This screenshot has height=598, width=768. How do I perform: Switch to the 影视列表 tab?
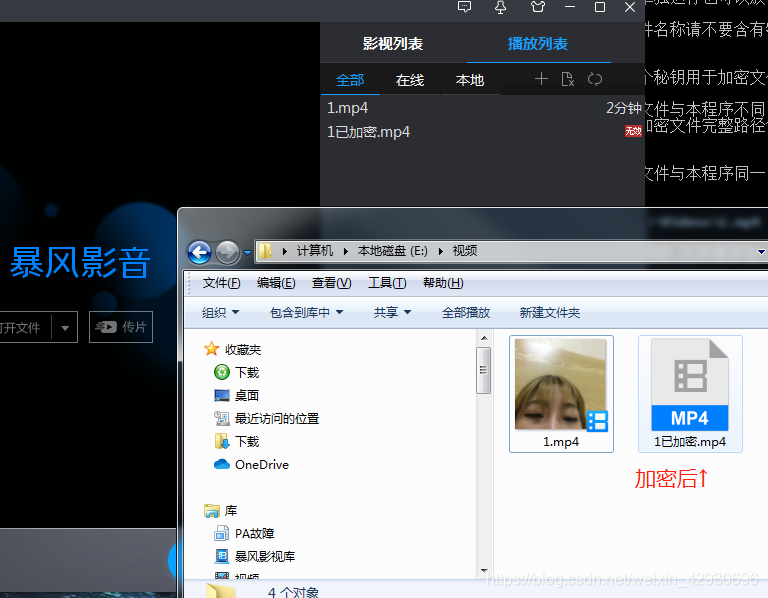click(393, 44)
